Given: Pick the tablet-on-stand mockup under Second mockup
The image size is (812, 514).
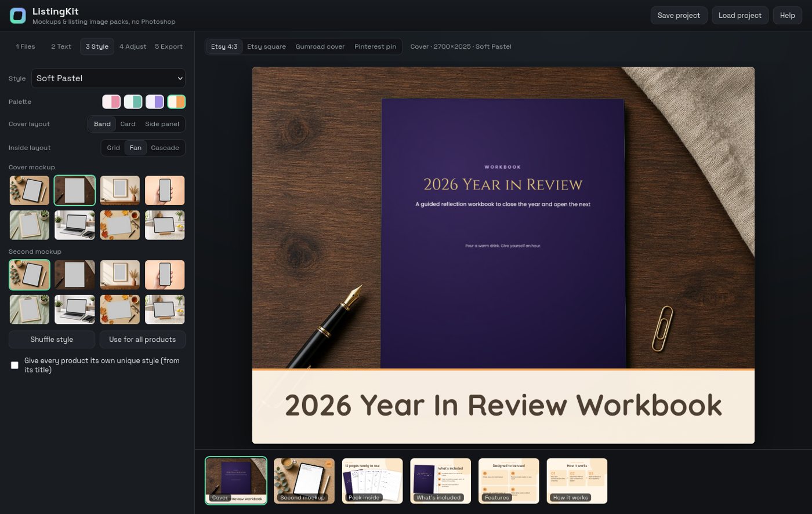Looking at the screenshot, I should click(165, 309).
